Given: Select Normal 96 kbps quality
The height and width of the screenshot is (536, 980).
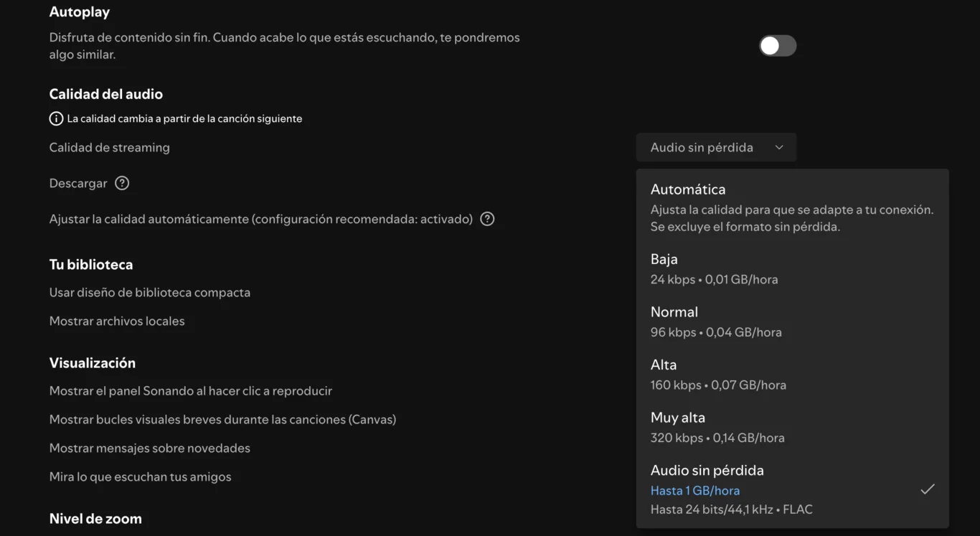Looking at the screenshot, I should [x=791, y=321].
